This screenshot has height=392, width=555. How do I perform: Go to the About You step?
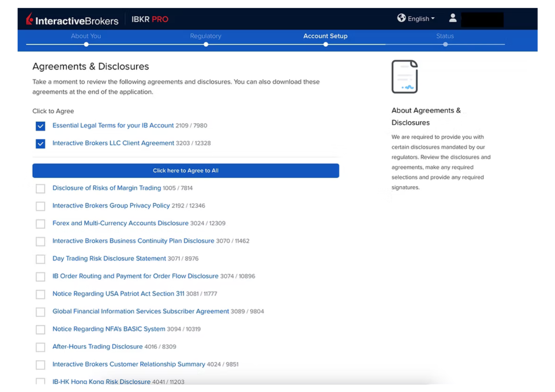pyautogui.click(x=86, y=36)
